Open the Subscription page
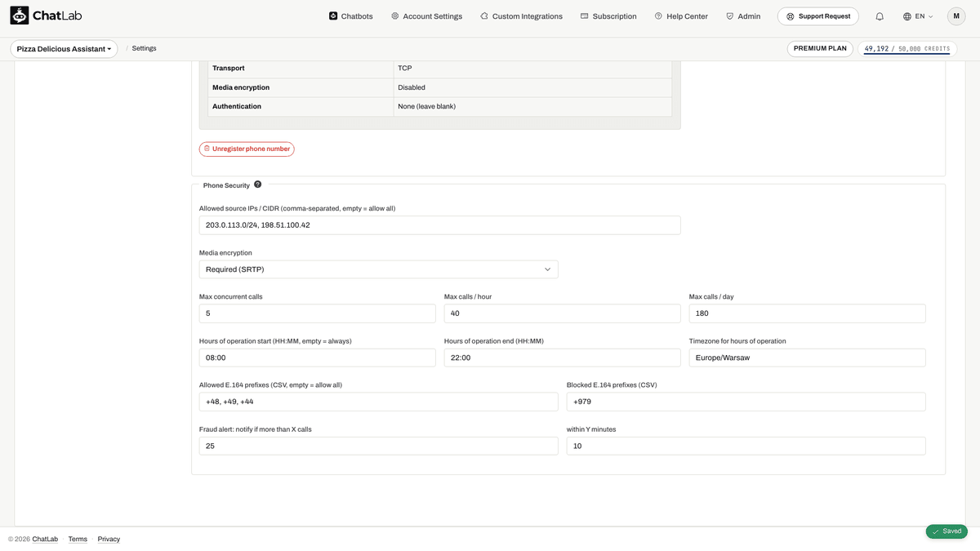Viewport: 980px width, 551px height. (x=608, y=16)
